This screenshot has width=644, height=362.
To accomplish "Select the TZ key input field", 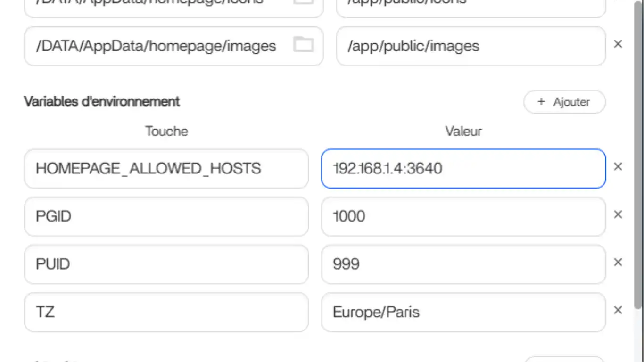I will 166,312.
